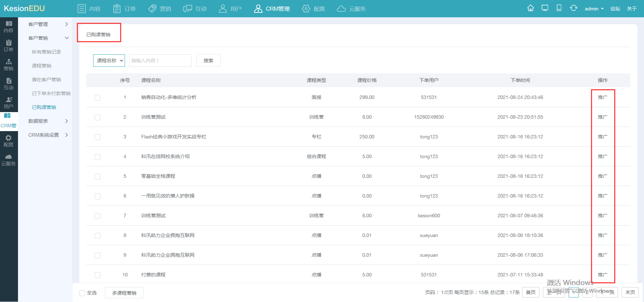Viewport: 644px width, 302px height.
Task: Check row 2 训练营测试 checkbox
Action: coord(98,117)
